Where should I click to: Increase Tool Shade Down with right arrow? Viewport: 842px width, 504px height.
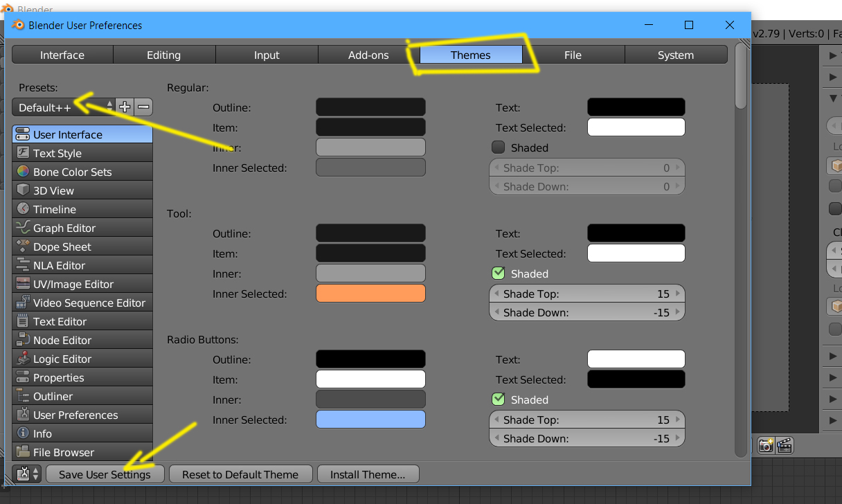coord(678,312)
